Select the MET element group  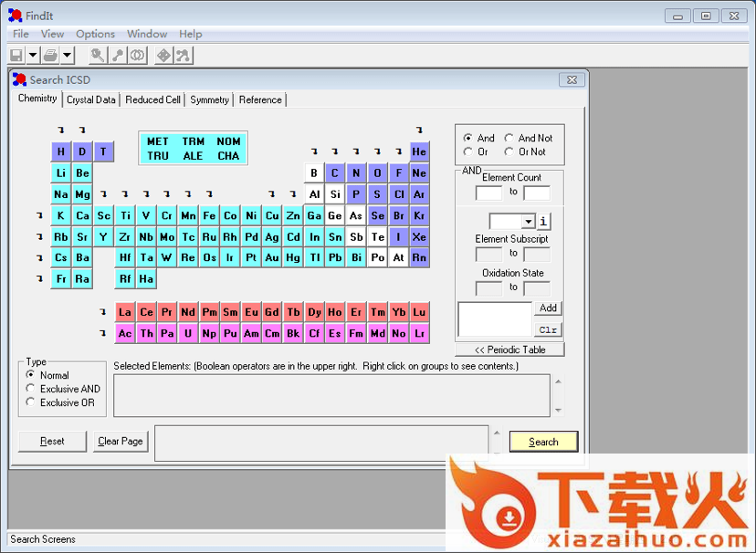point(158,141)
